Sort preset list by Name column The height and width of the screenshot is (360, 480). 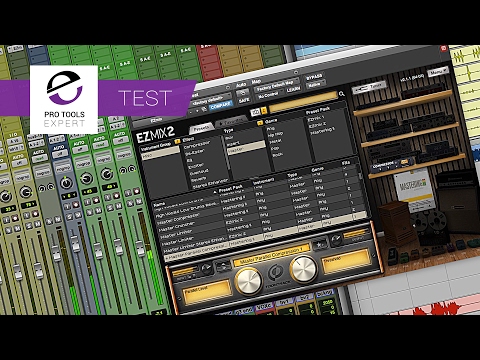(x=159, y=204)
